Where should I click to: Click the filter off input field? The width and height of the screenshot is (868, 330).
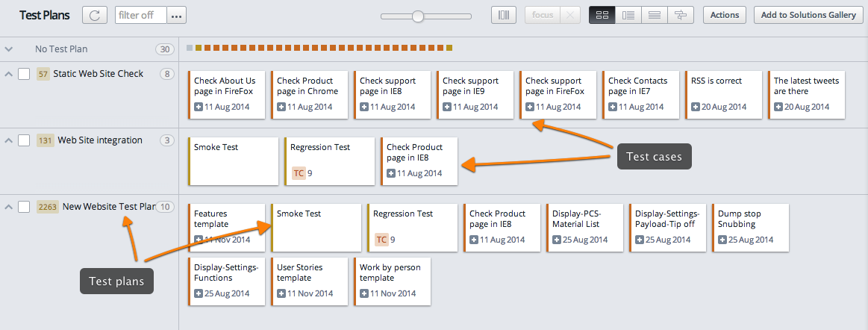(x=140, y=16)
